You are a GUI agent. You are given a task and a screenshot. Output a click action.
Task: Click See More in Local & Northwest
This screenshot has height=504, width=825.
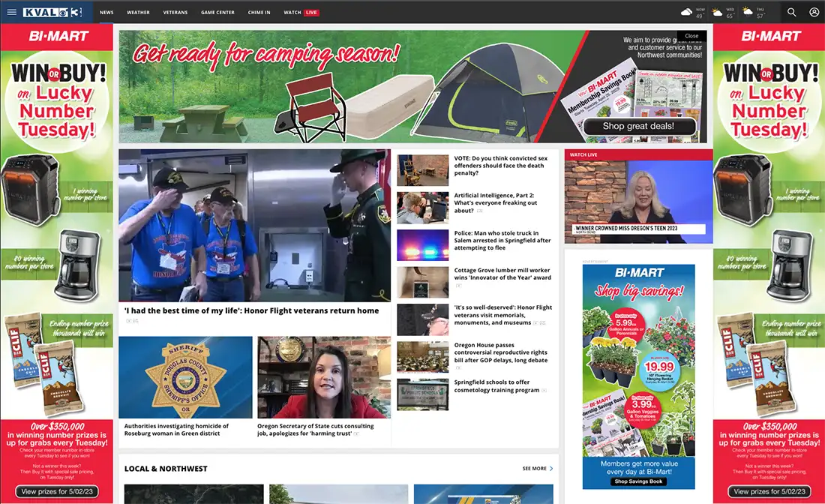(x=535, y=468)
